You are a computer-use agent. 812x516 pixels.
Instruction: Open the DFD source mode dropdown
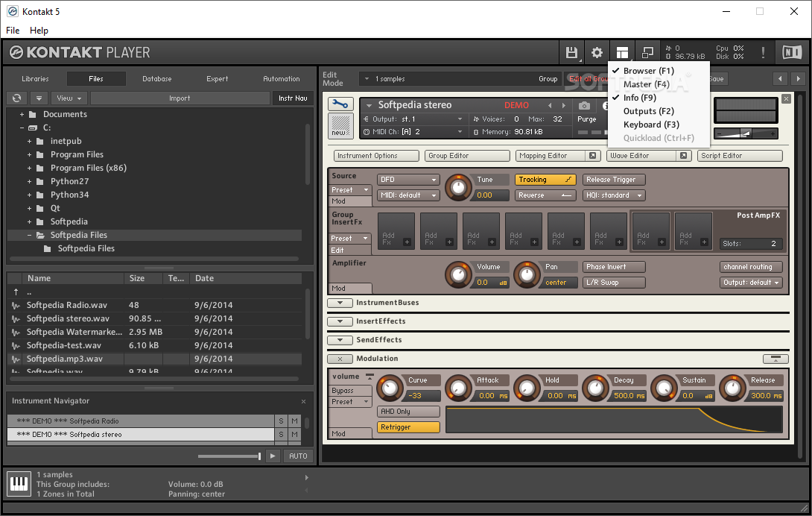pyautogui.click(x=408, y=180)
